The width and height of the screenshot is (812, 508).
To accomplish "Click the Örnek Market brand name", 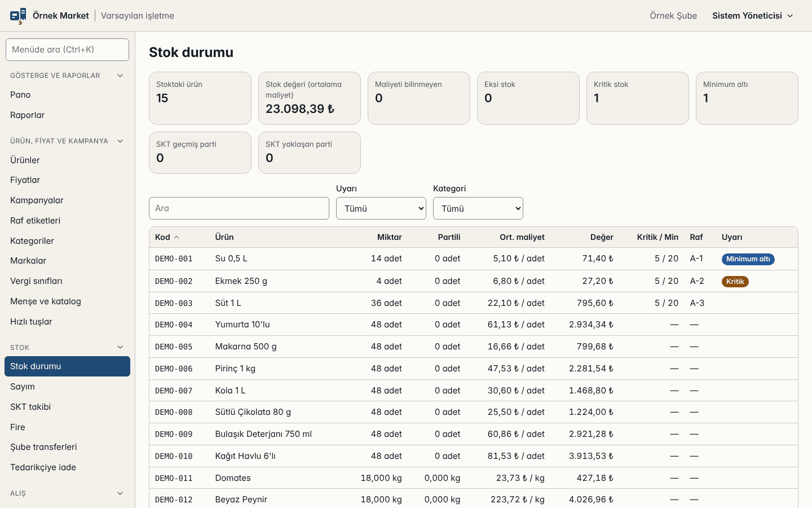I will pos(61,16).
